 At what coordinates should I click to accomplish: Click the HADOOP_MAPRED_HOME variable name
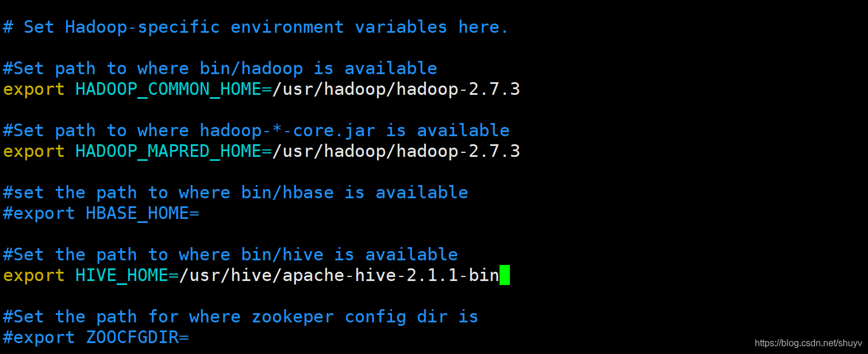click(x=168, y=151)
